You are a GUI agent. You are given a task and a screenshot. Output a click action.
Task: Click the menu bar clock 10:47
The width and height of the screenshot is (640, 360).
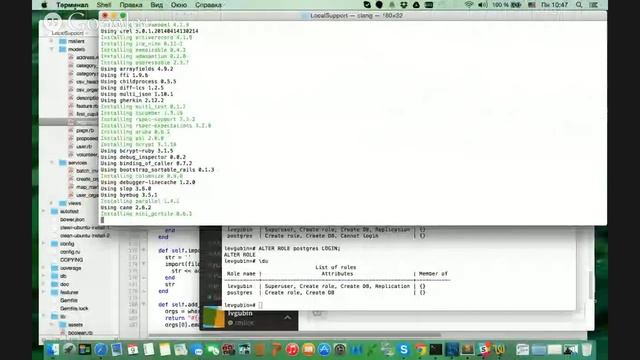coord(554,5)
